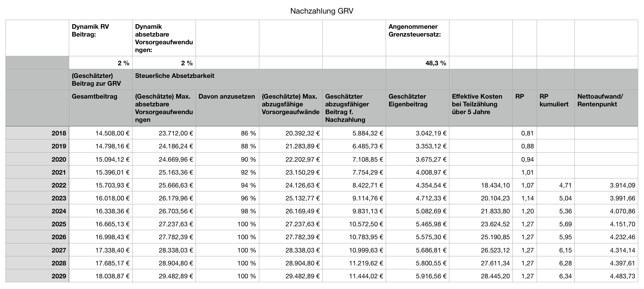
Task: Click the Nettoaufwand/Rentenpunkt header cell
Action: 606,108
